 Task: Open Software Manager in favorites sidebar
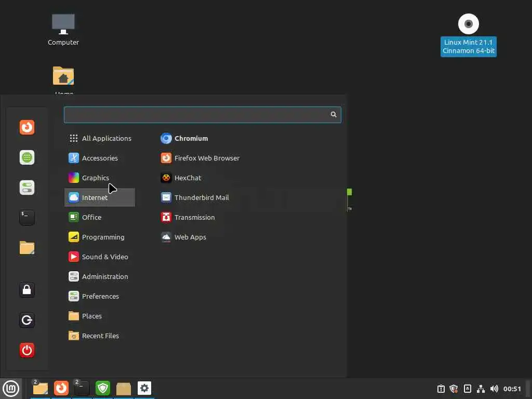pyautogui.click(x=27, y=157)
